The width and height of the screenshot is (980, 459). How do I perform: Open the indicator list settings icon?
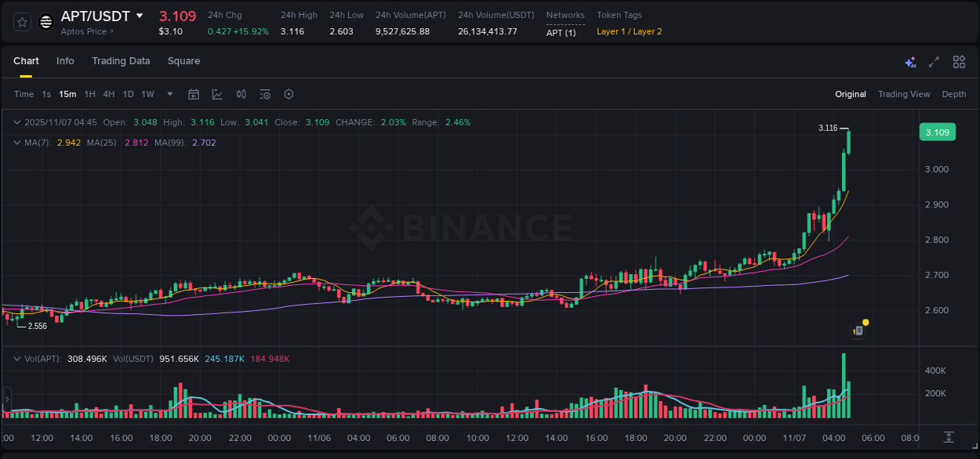tap(264, 94)
